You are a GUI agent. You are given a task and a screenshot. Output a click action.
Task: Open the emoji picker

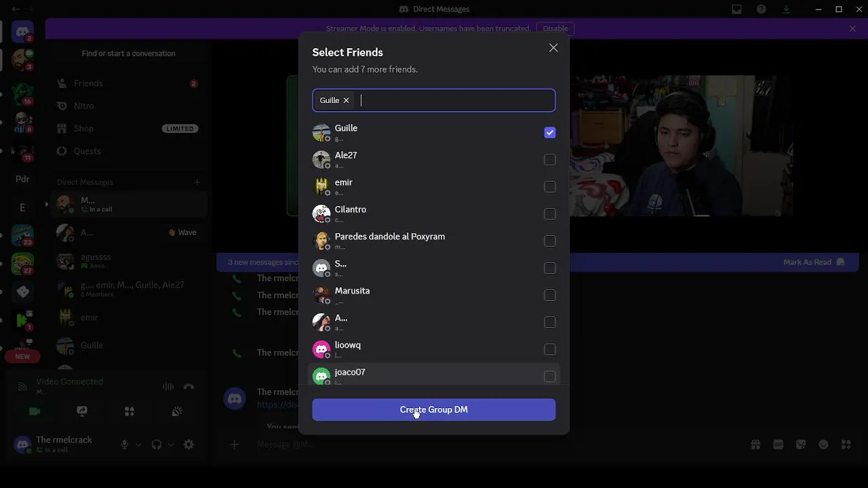coord(823,445)
